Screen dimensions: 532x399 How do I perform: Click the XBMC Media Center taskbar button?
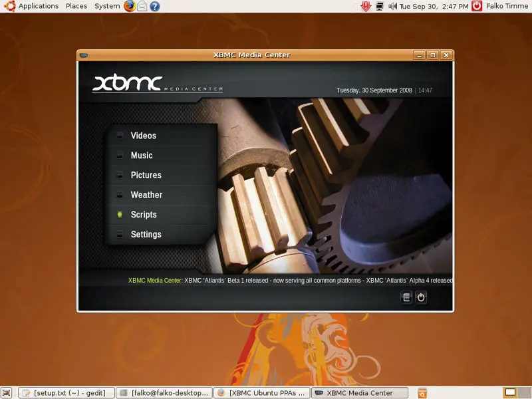tap(360, 393)
